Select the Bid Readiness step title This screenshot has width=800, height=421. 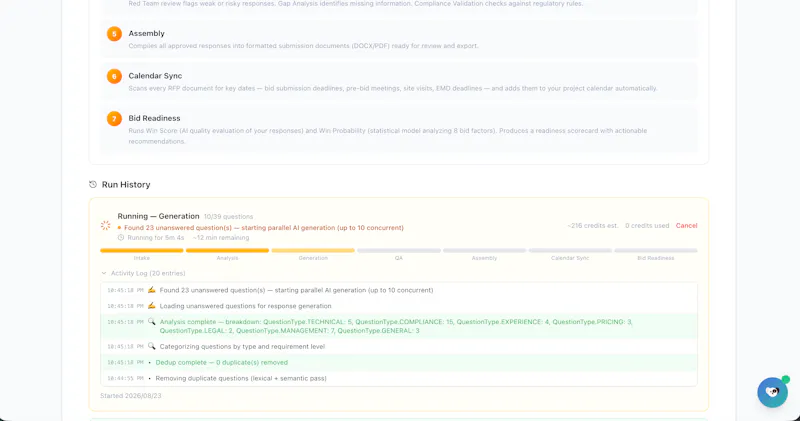[154, 118]
